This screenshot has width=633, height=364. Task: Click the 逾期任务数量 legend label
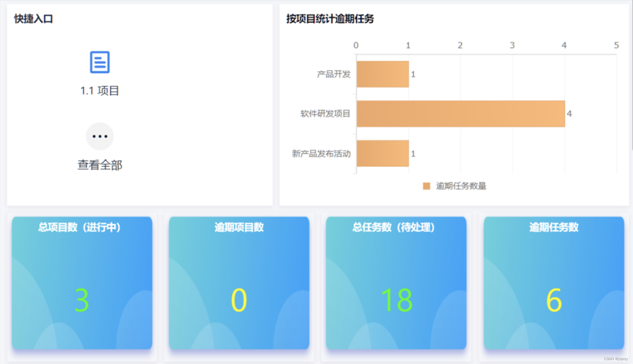tap(461, 186)
